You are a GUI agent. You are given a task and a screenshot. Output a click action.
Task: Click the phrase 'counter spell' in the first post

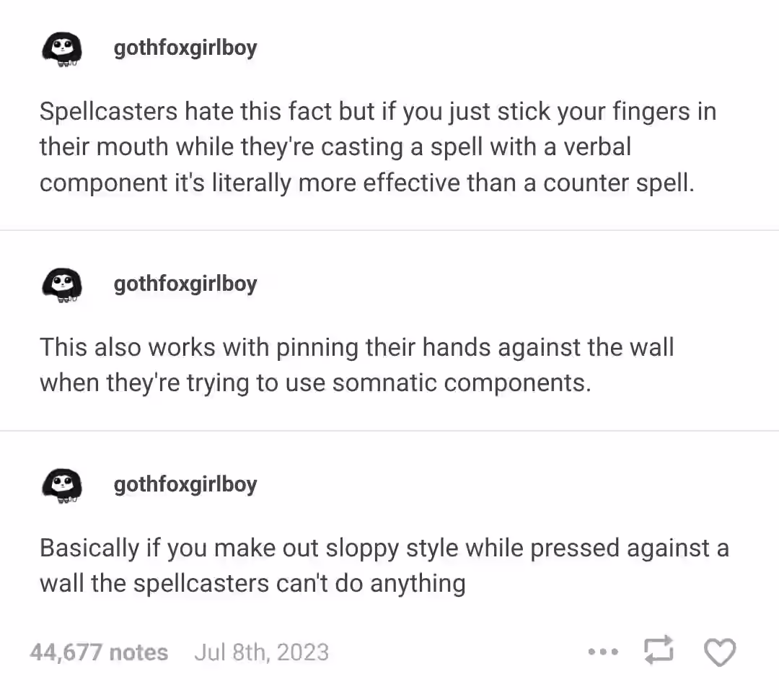tap(619, 183)
